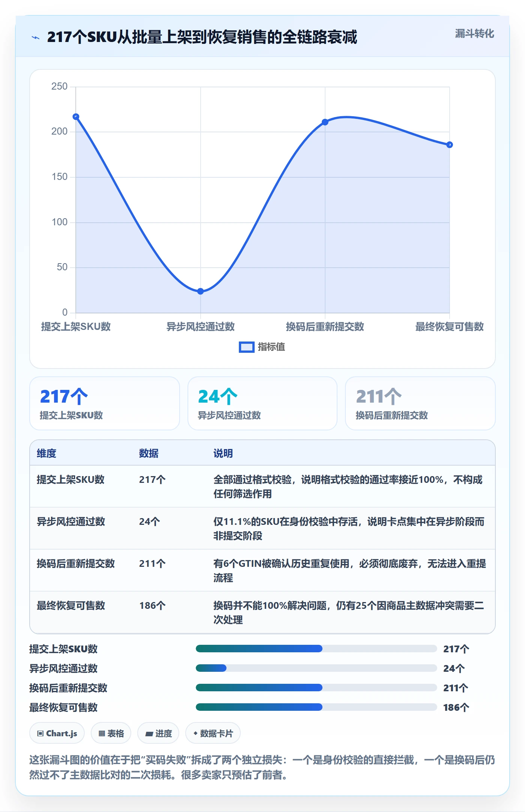525x812 pixels.
Task: Select the 异步风控通过数 data point on chart
Action: point(201,291)
